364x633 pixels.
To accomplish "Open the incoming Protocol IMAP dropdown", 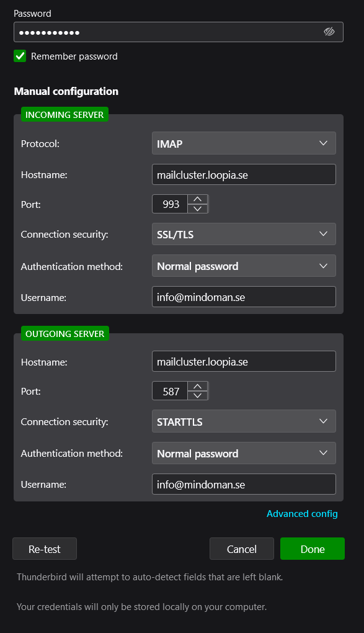I will coord(244,143).
